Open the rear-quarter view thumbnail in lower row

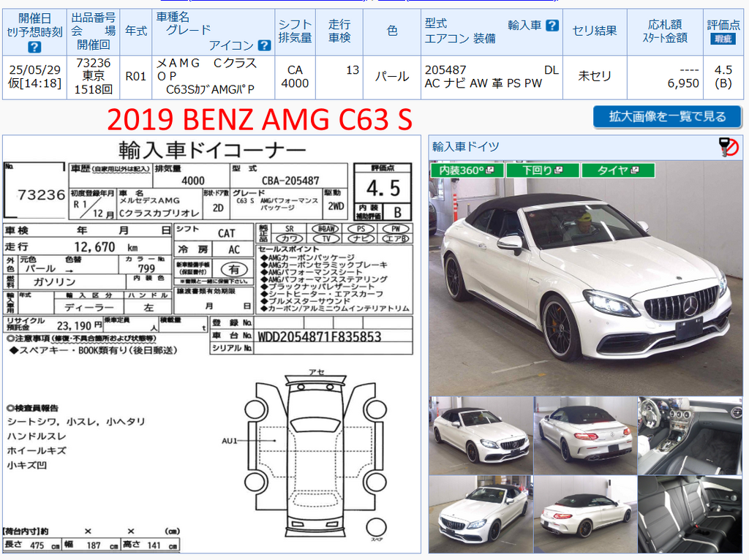[586, 514]
